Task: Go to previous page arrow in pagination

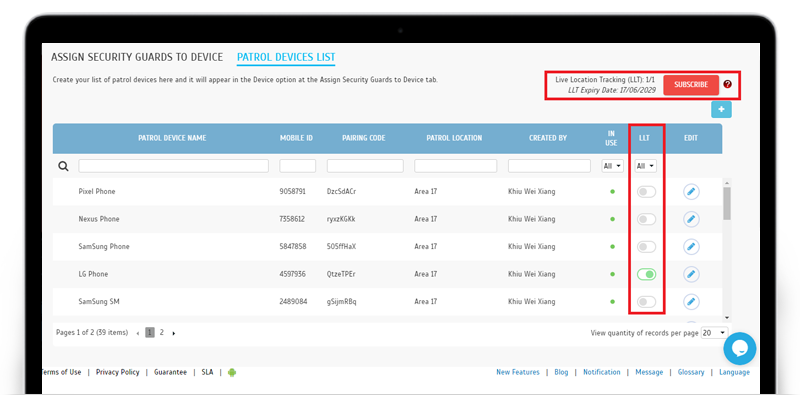Action: pos(138,333)
